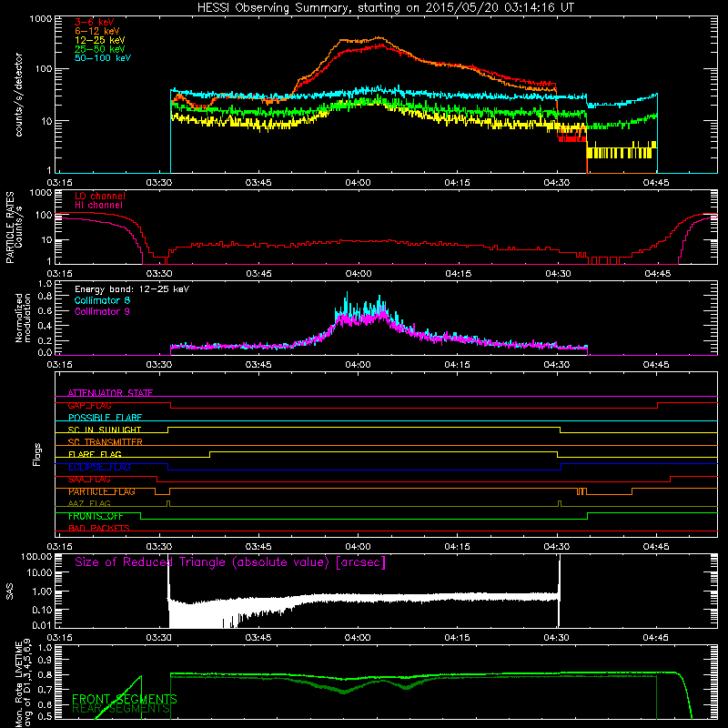The image size is (728, 728).
Task: Select the 'BAD_PACKETS' flag label
Action: click(99, 529)
